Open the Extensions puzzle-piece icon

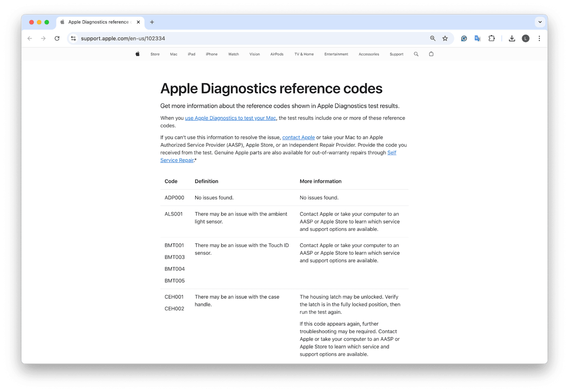click(x=491, y=38)
